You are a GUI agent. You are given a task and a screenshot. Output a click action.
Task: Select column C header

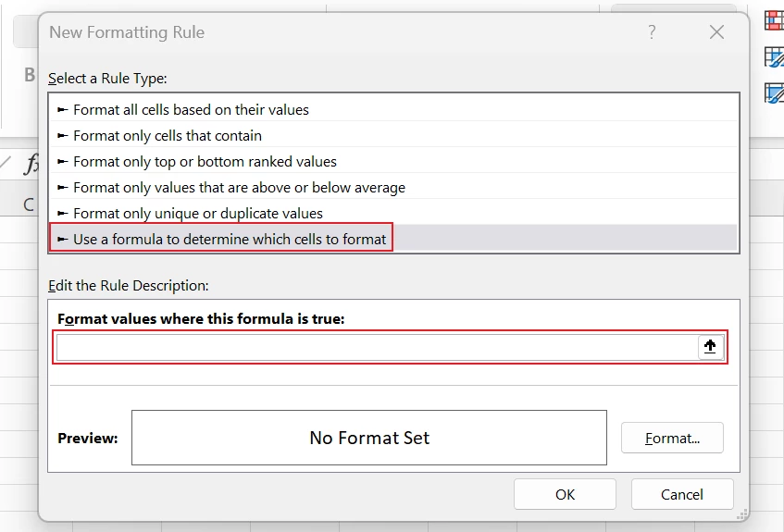(28, 204)
